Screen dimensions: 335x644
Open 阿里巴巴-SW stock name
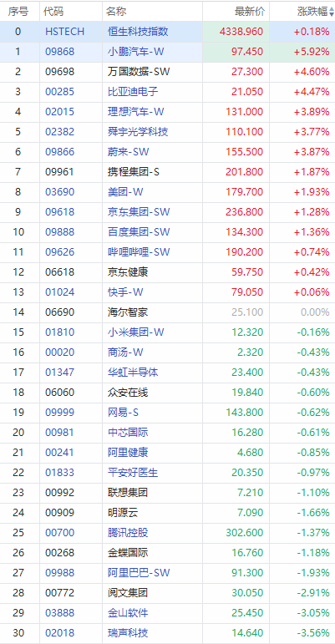point(139,572)
